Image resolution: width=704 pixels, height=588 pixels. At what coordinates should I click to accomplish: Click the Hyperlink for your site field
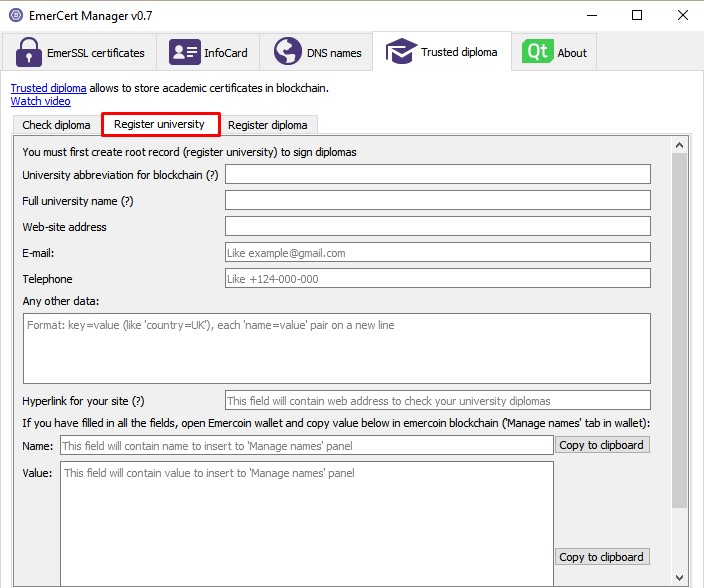(x=438, y=400)
